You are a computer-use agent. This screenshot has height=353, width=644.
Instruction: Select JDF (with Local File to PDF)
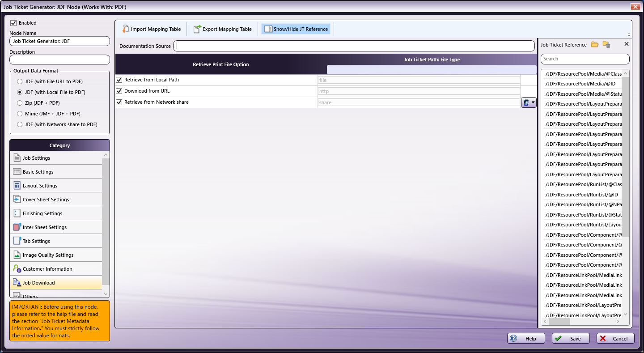[x=20, y=92]
